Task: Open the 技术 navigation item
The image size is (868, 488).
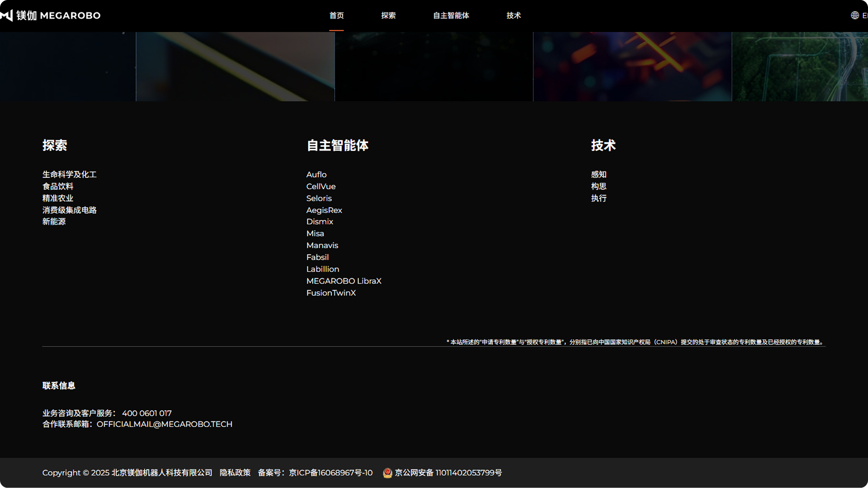Action: tap(514, 15)
